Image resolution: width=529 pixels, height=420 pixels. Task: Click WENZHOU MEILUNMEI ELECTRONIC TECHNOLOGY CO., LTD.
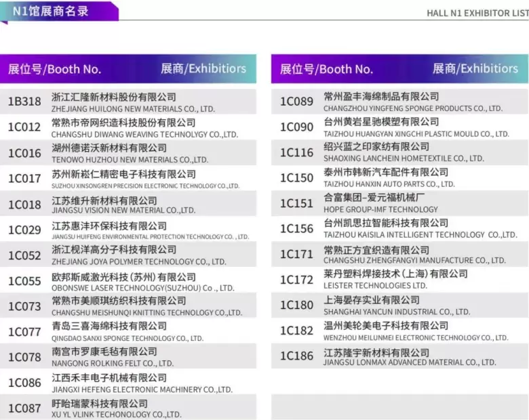[416, 338]
